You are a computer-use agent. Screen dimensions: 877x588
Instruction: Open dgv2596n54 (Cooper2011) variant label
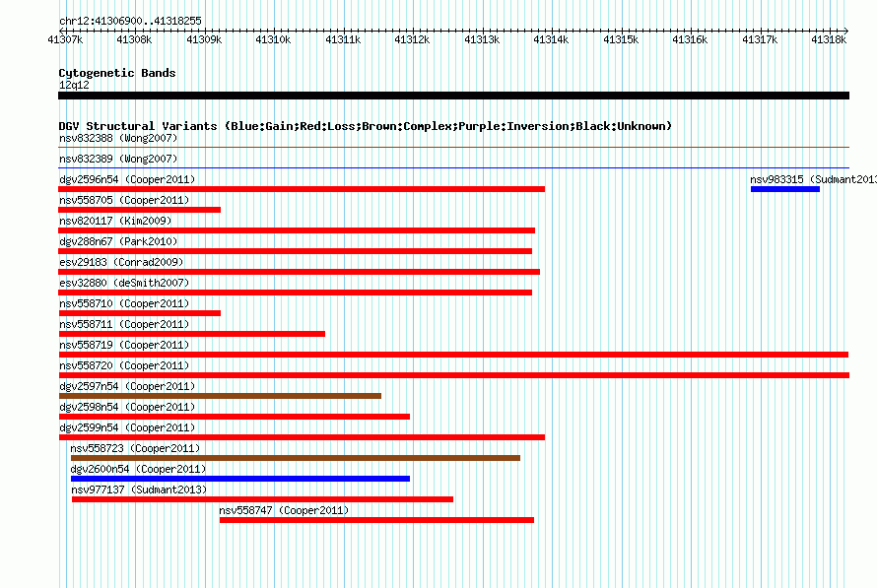(x=127, y=179)
